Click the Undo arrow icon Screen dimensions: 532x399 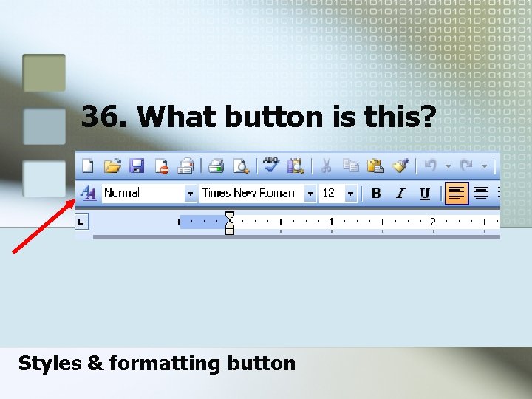point(431,166)
